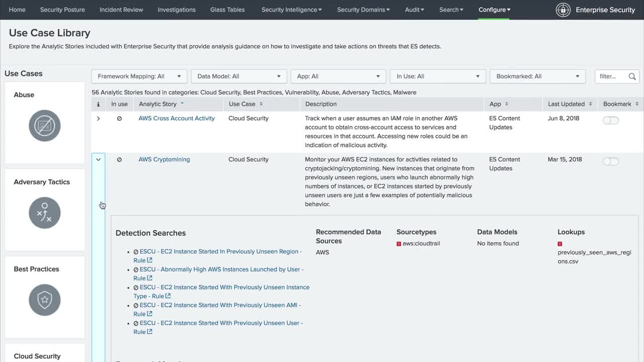The height and width of the screenshot is (362, 644).
Task: Click the Description column header
Action: click(321, 104)
